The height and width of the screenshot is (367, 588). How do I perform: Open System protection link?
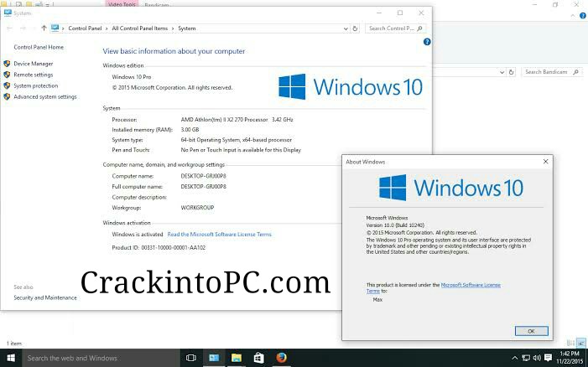pyautogui.click(x=35, y=85)
